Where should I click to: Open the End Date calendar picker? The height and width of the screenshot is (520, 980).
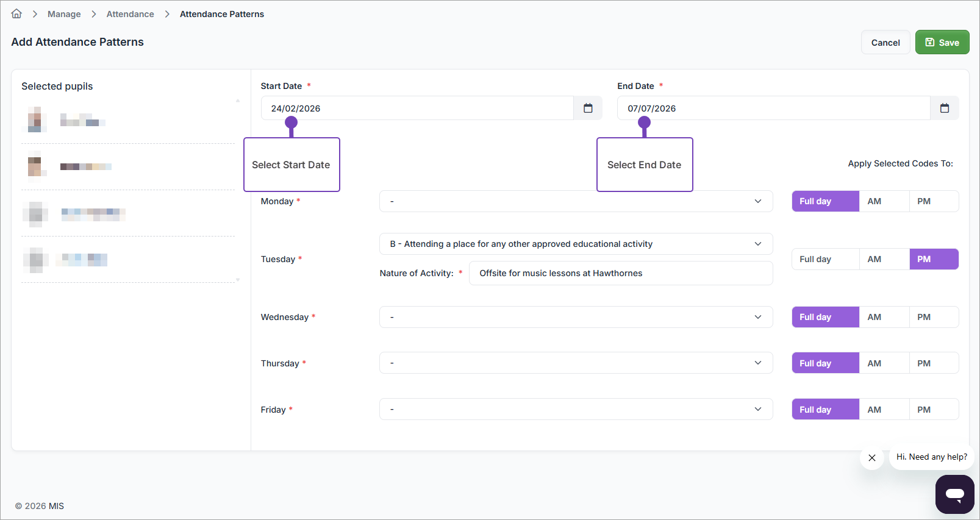[x=944, y=109]
